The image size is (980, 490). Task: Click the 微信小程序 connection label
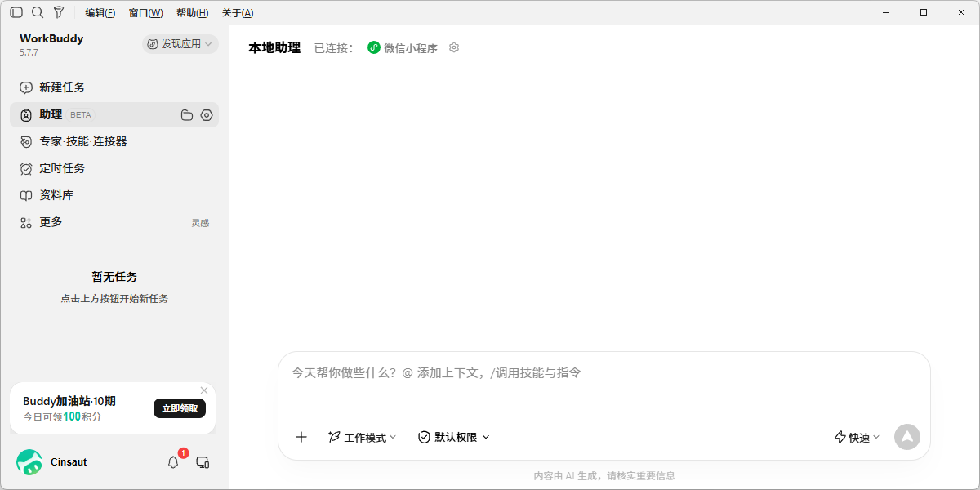[x=411, y=48]
